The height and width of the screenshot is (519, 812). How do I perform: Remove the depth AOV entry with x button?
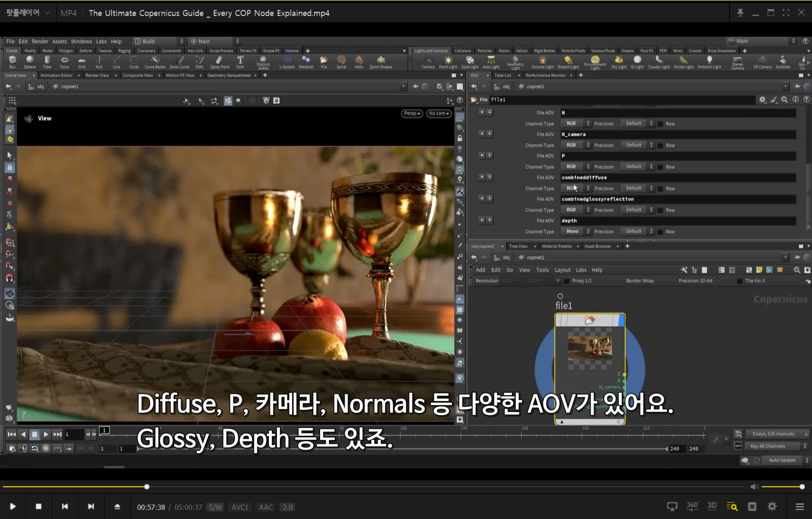[482, 220]
